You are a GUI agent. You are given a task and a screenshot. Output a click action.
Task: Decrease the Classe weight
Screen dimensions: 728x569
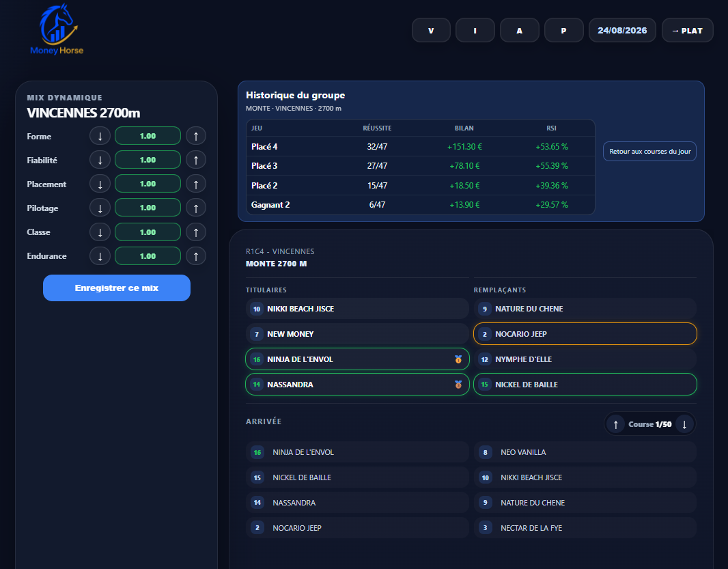point(100,232)
